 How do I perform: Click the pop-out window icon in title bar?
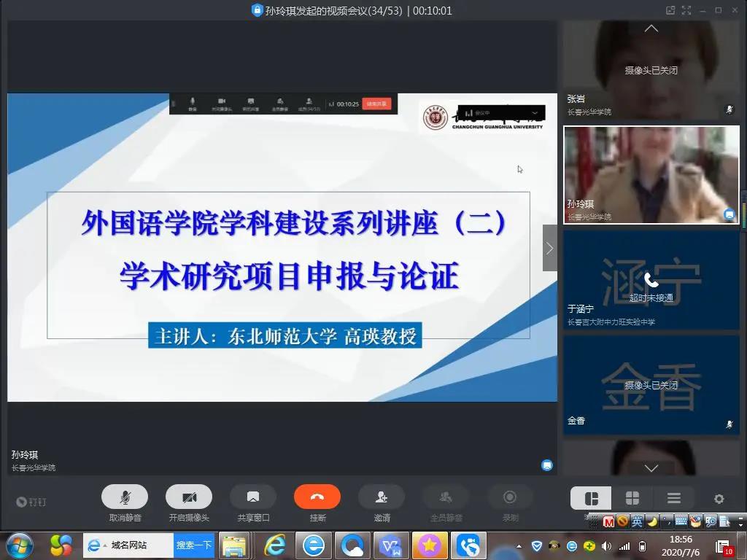tap(670, 10)
